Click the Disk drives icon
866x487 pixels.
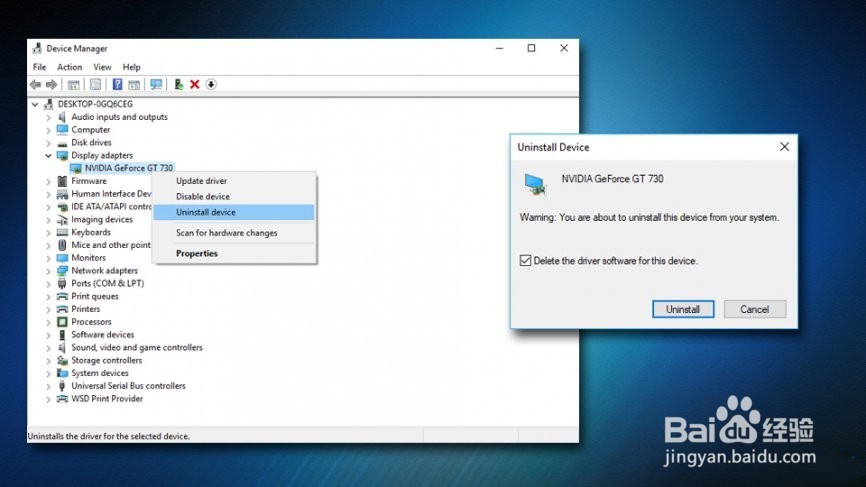pyautogui.click(x=62, y=143)
